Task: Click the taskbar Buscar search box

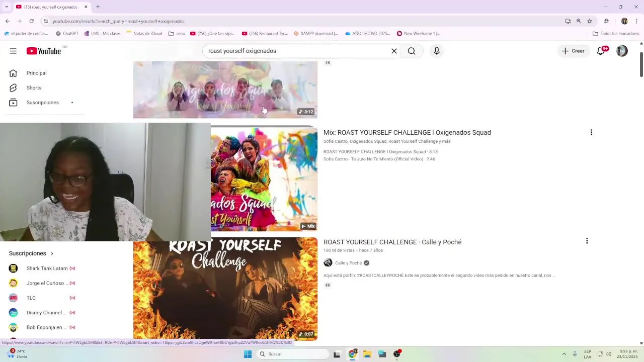Action: [x=293, y=354]
